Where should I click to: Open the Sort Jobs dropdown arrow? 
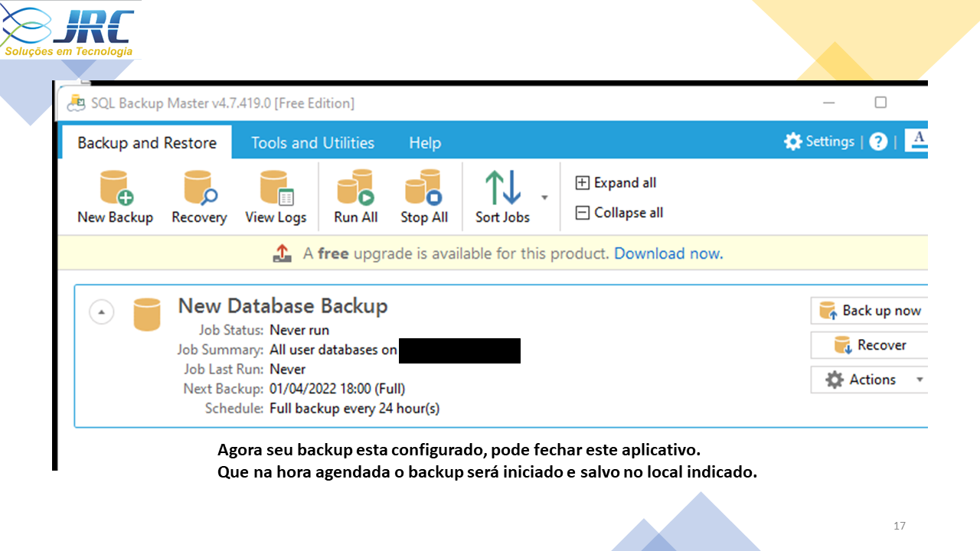point(544,197)
